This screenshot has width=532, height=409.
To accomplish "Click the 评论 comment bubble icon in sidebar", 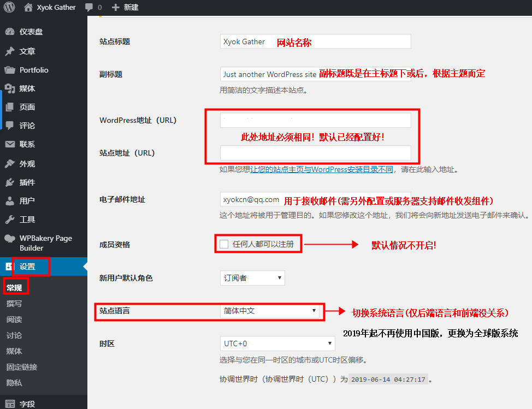I will click(10, 126).
